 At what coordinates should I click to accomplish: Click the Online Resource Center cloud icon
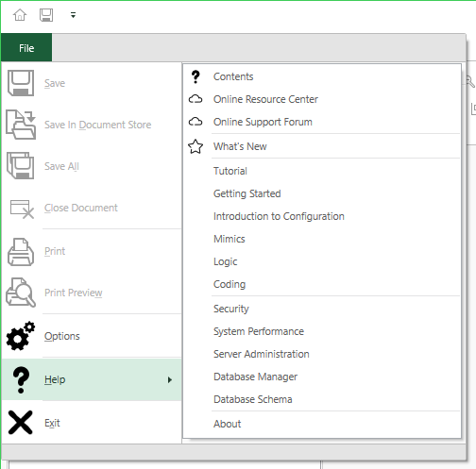[x=195, y=99]
